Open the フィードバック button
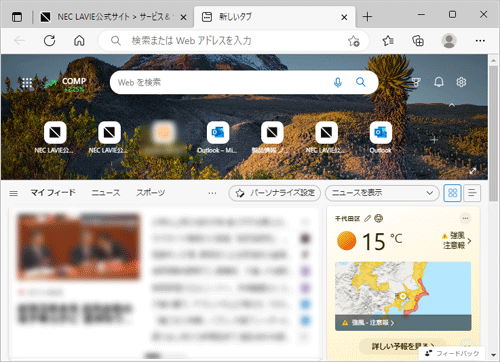The width and height of the screenshot is (500, 362). [x=453, y=353]
